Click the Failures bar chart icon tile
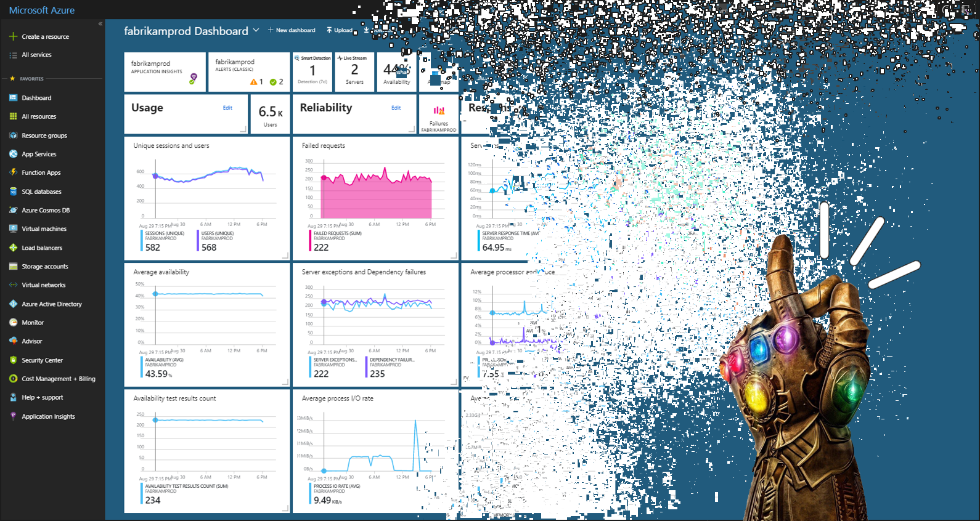The width and height of the screenshot is (980, 521). [439, 114]
